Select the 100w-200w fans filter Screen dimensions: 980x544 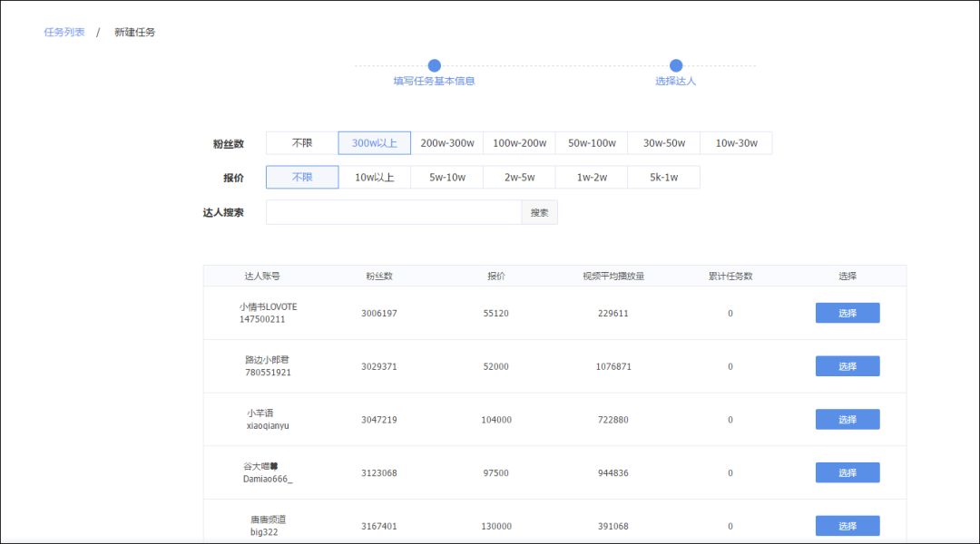click(x=519, y=142)
